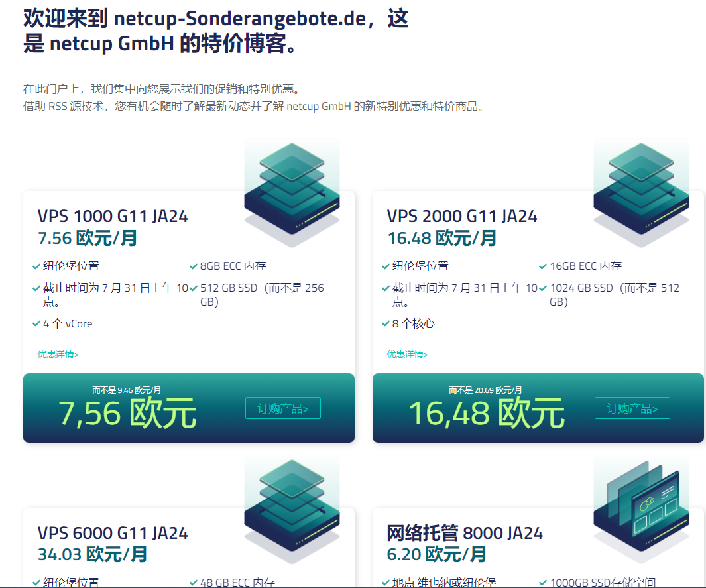This screenshot has width=706, height=588.
Task: Click the 34.03 欧元/月 price text
Action: coord(92,554)
